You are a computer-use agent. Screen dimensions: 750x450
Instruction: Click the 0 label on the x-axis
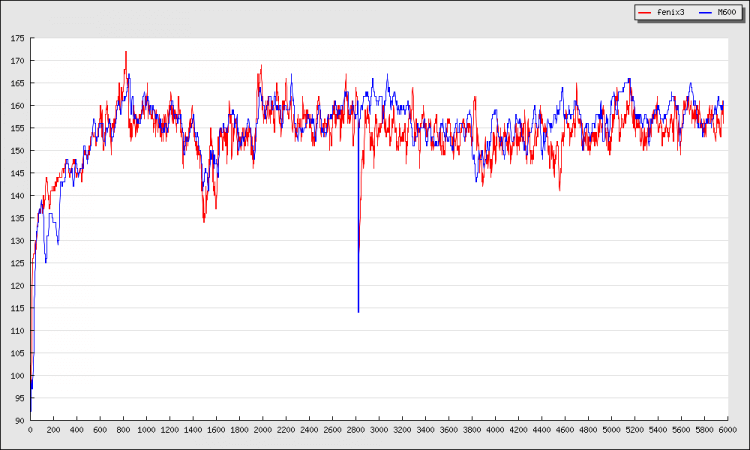pyautogui.click(x=30, y=430)
